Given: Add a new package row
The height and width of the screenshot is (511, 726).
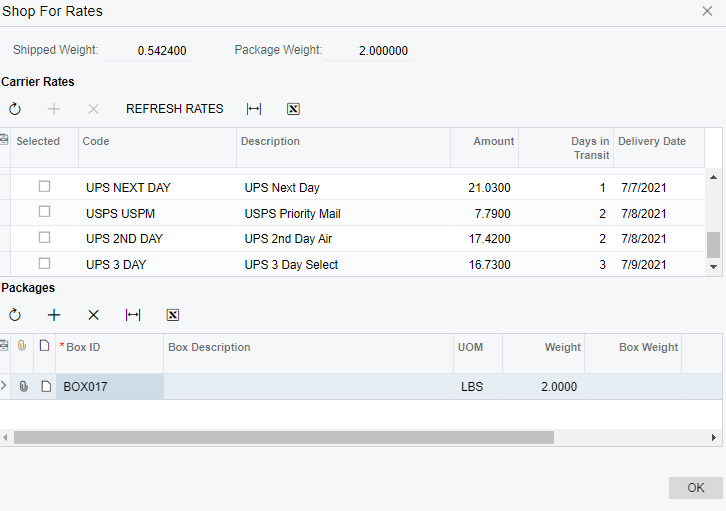Looking at the screenshot, I should coord(54,315).
